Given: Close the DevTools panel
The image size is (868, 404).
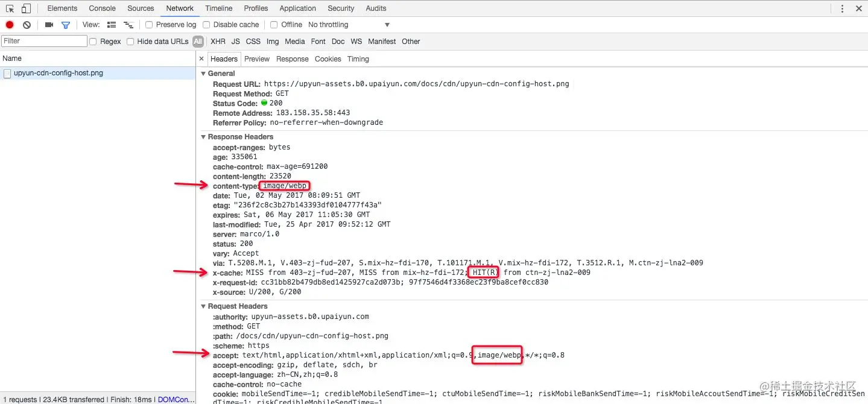Looking at the screenshot, I should (x=859, y=8).
